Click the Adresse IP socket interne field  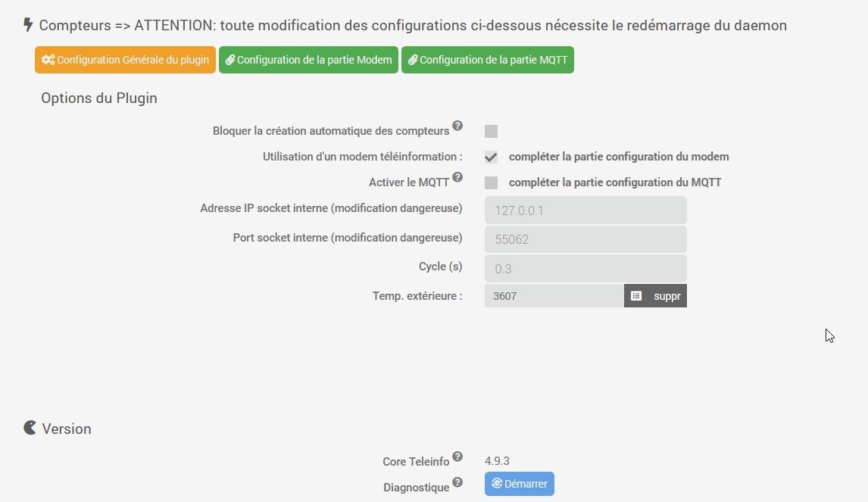[585, 210]
